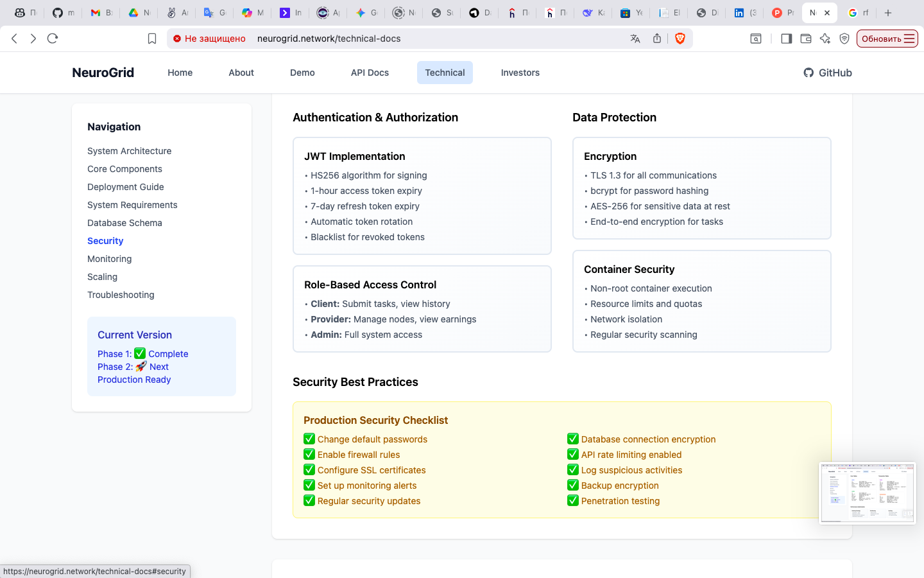Click the share icon in the address bar
This screenshot has width=924, height=578.
[657, 39]
